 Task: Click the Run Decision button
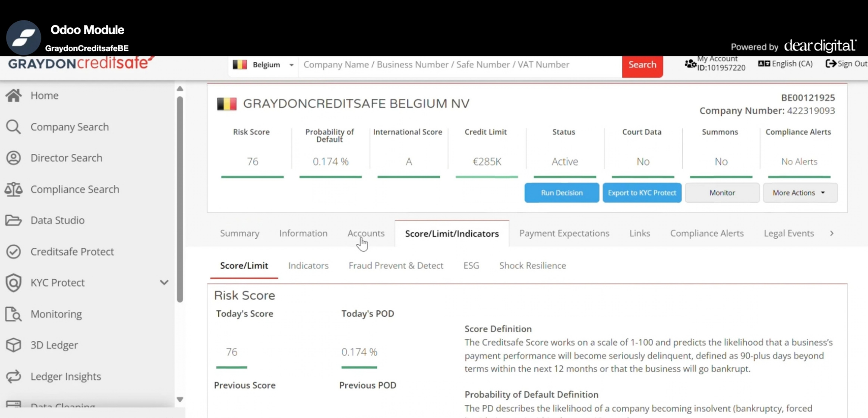(x=562, y=192)
